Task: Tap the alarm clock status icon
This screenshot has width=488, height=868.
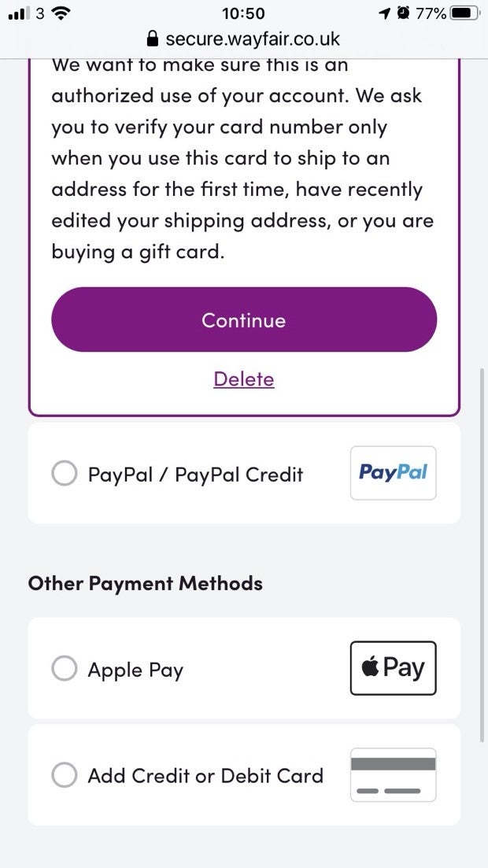Action: pyautogui.click(x=403, y=13)
